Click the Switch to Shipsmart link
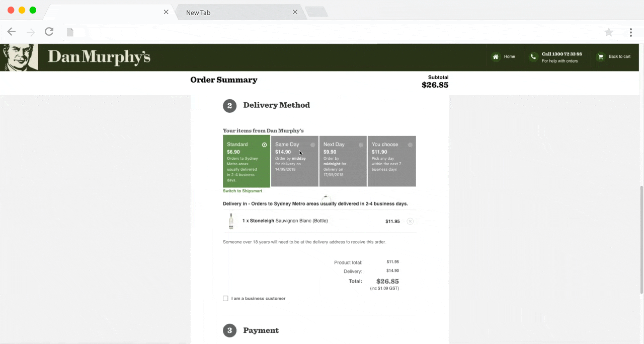This screenshot has width=644, height=344. (243, 191)
